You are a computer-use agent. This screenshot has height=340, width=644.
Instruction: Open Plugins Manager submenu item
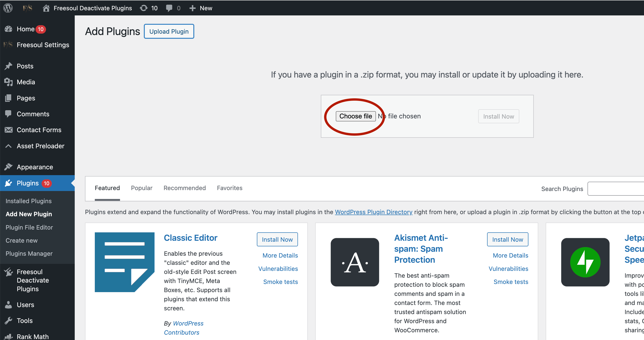[x=29, y=254]
